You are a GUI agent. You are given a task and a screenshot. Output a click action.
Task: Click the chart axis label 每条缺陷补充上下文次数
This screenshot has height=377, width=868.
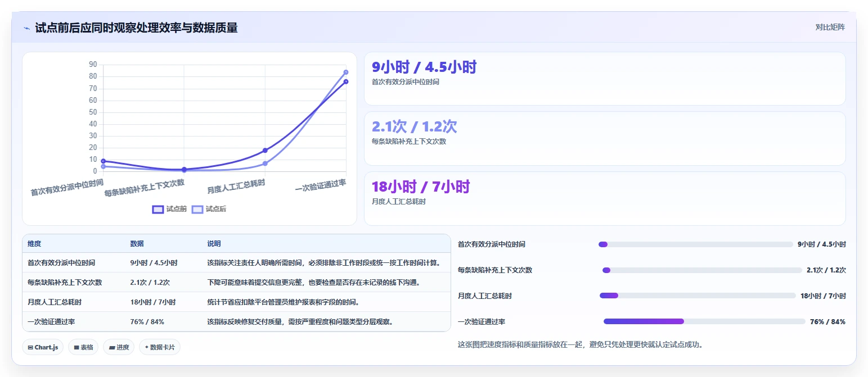pos(145,188)
